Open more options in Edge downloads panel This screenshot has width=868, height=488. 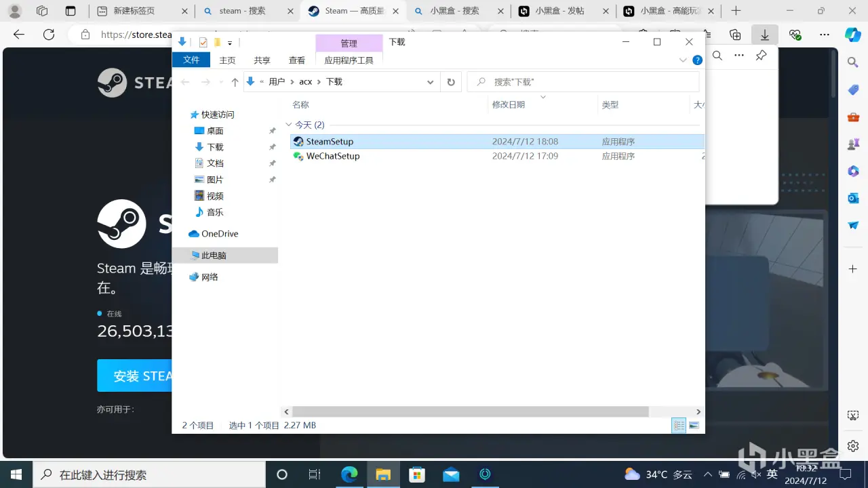tap(739, 56)
